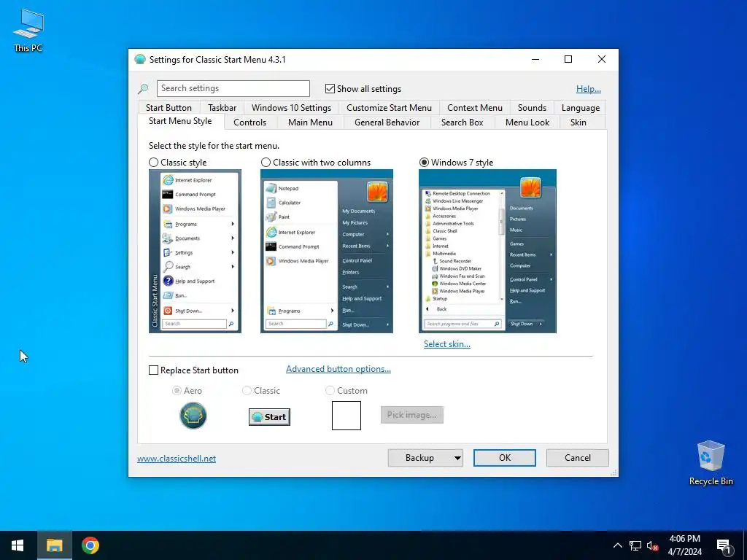Switch to the Start Button tab
This screenshot has width=747, height=560.
click(169, 108)
